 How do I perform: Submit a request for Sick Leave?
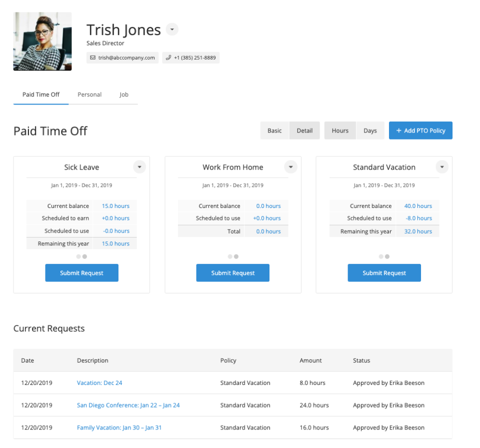(x=81, y=272)
